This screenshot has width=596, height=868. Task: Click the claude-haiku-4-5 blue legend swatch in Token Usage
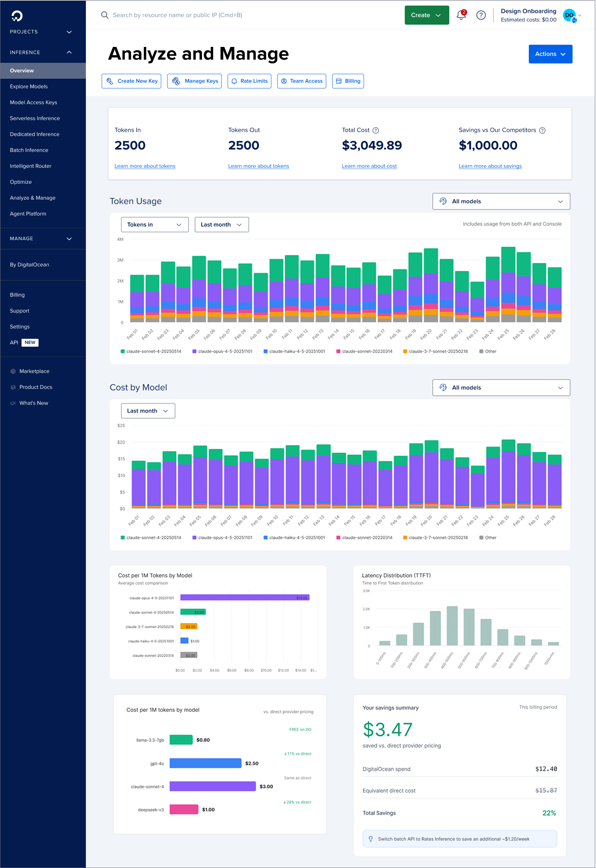point(266,351)
